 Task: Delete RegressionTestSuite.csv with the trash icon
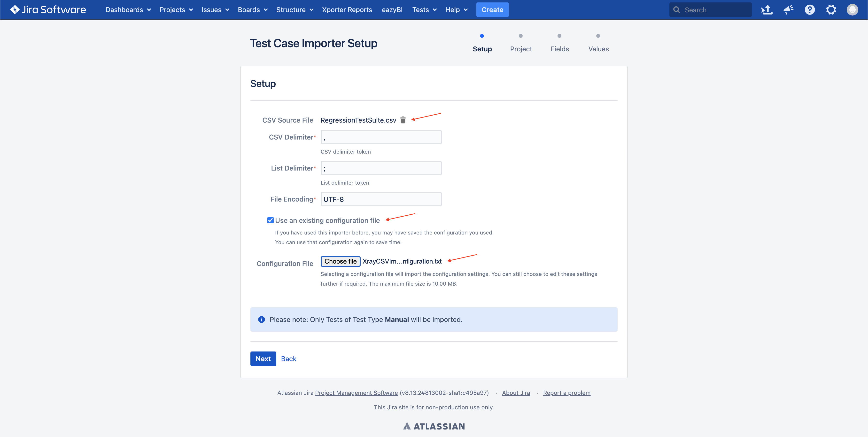pos(403,120)
